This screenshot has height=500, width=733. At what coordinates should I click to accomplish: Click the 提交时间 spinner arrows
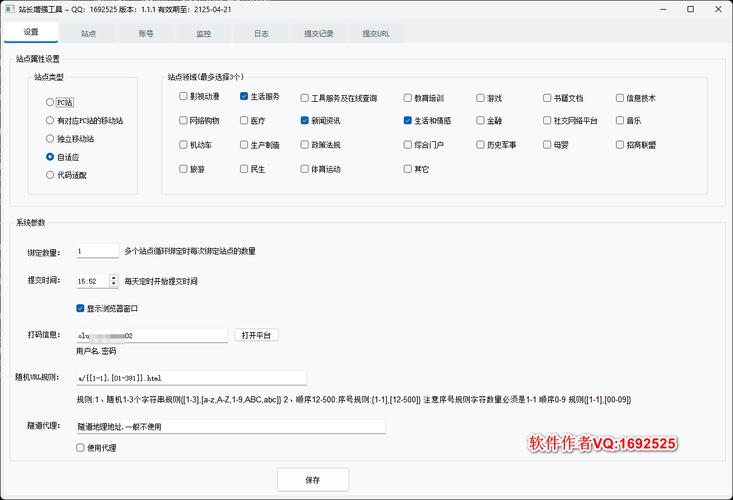click(x=113, y=281)
